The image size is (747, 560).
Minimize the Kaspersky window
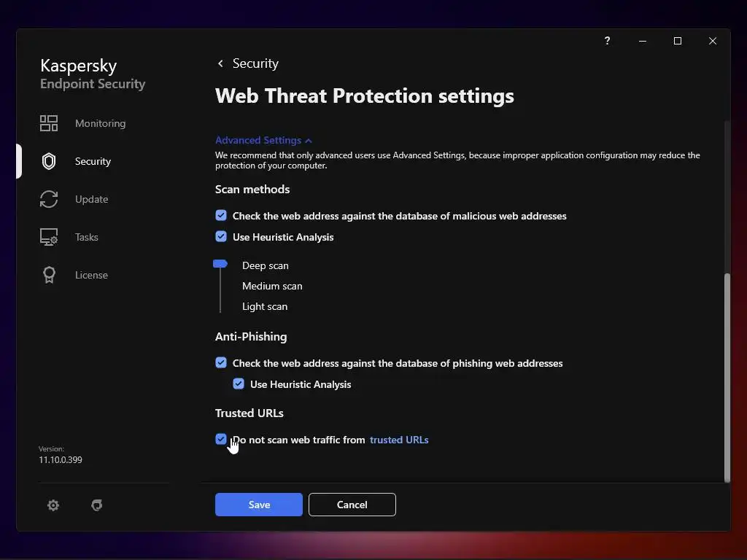tap(643, 41)
